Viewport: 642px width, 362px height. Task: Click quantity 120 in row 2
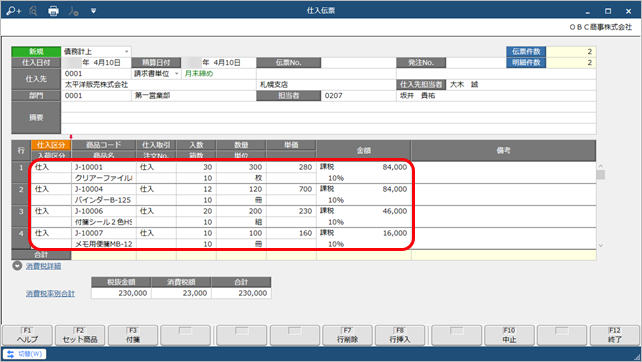[241, 189]
